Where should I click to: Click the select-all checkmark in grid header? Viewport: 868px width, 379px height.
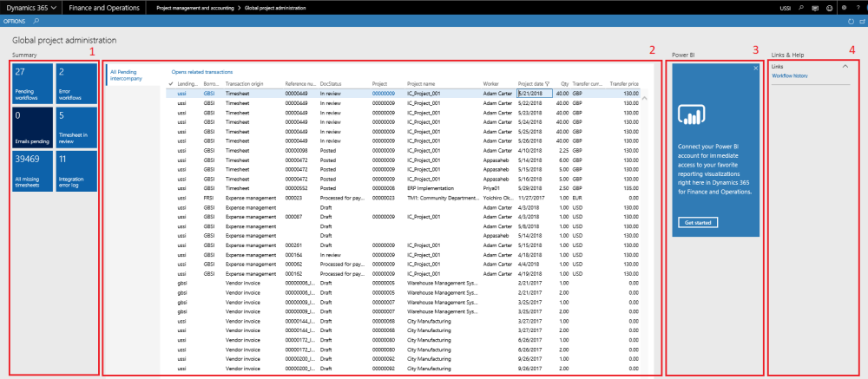170,84
